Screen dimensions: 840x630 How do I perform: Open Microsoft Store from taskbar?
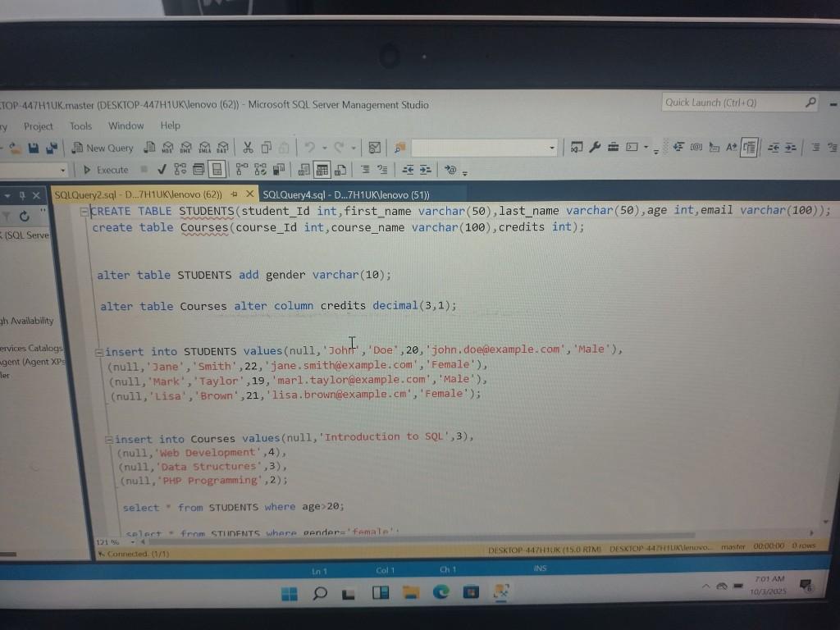tap(471, 591)
